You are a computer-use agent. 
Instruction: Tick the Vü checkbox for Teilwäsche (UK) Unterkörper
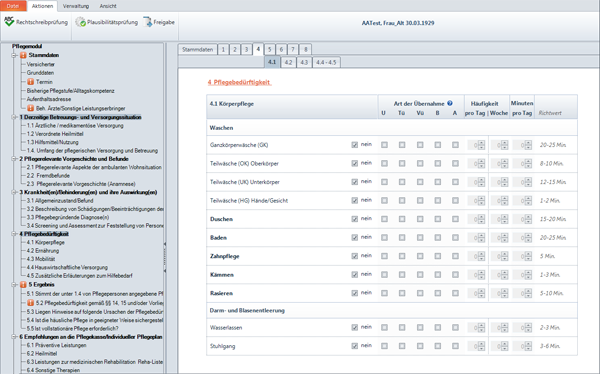tap(420, 182)
